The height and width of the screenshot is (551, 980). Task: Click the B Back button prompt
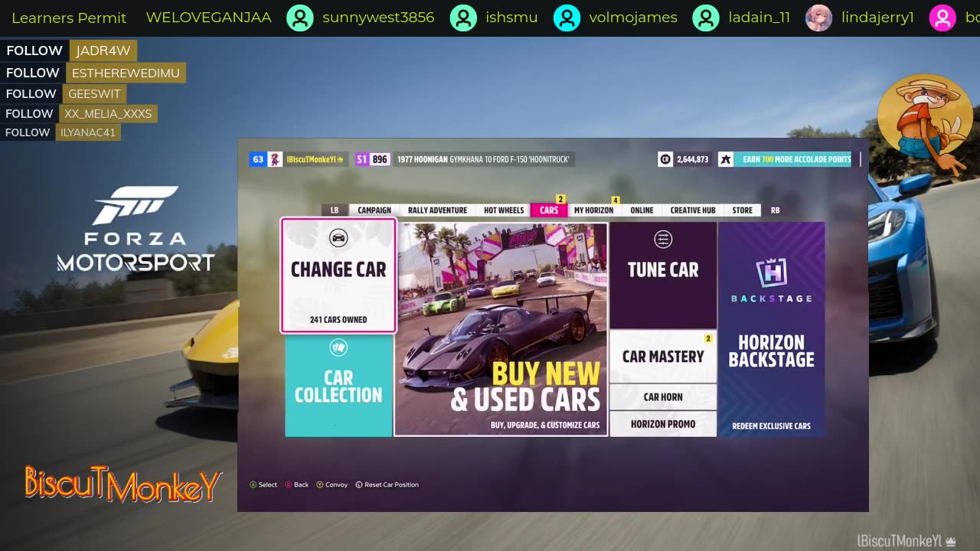(297, 484)
